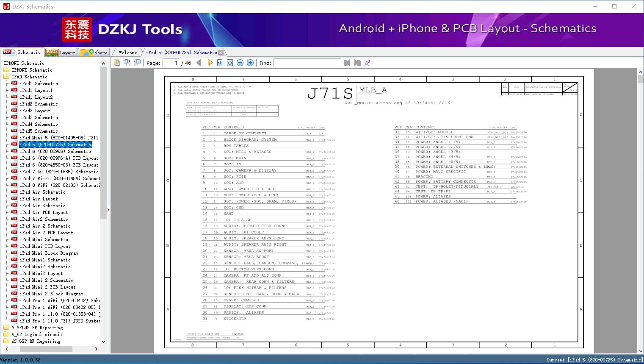
Task: Fit the whole page in the view
Action: pos(230,63)
